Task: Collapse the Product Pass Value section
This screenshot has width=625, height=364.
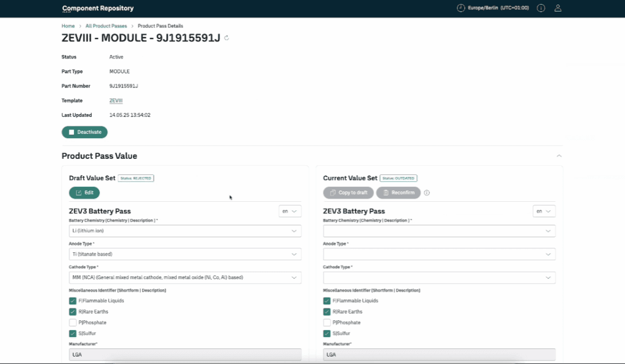Action: 558,156
